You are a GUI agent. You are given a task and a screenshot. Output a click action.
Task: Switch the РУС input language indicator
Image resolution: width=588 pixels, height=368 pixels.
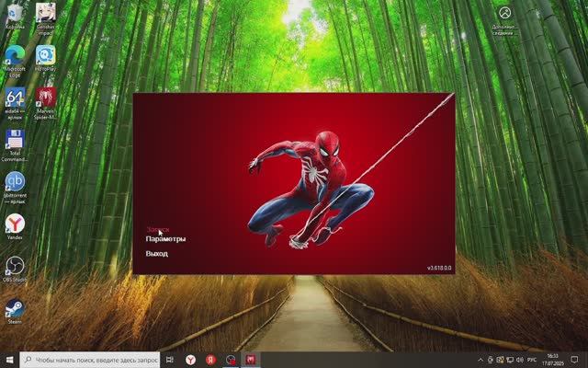click(531, 360)
